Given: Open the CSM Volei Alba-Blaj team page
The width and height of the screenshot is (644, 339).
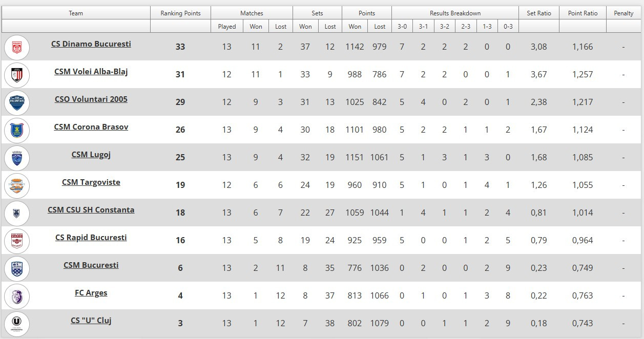Looking at the screenshot, I should tap(91, 72).
